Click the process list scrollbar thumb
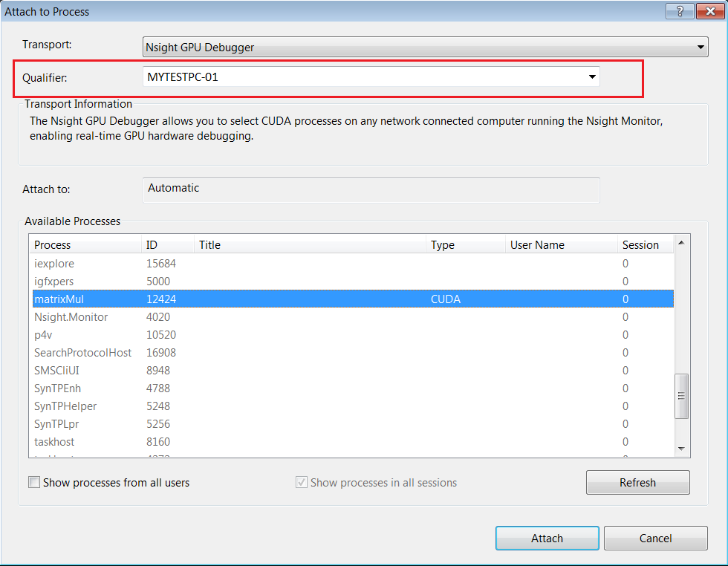 tap(681, 396)
